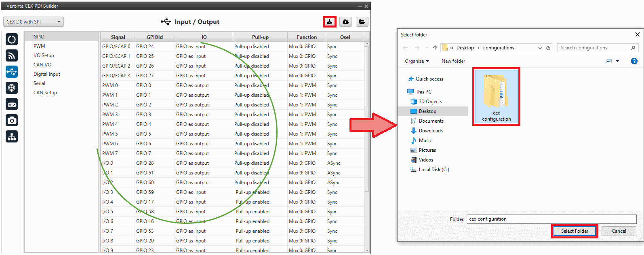644x255 pixels.
Task: Click the Select Folder button
Action: coord(575,231)
